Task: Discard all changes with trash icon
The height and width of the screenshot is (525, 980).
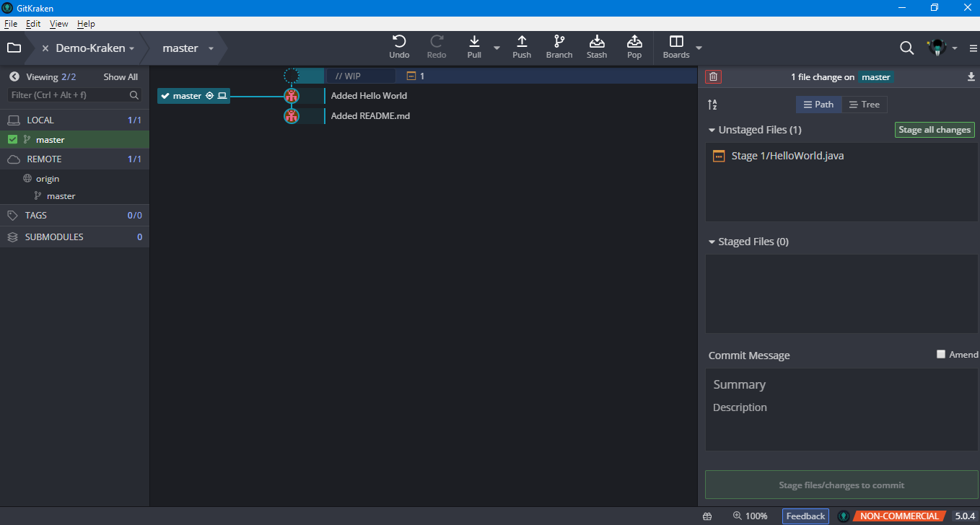Action: (714, 76)
